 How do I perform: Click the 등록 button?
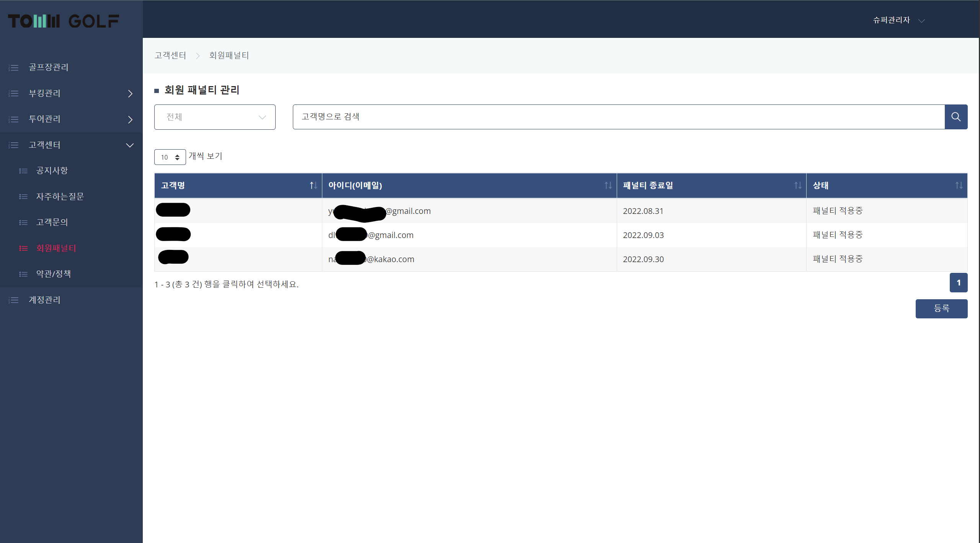point(941,308)
